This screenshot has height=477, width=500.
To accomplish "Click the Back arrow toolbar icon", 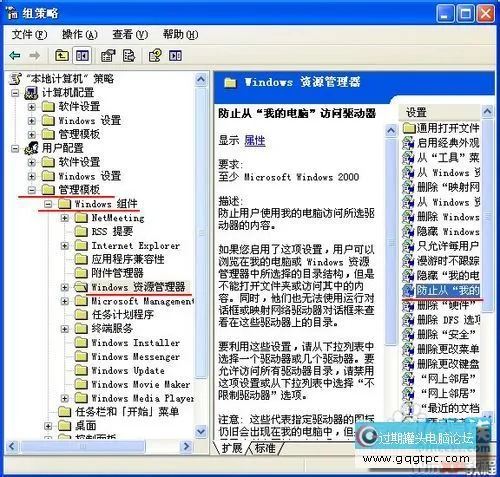I will (15, 55).
